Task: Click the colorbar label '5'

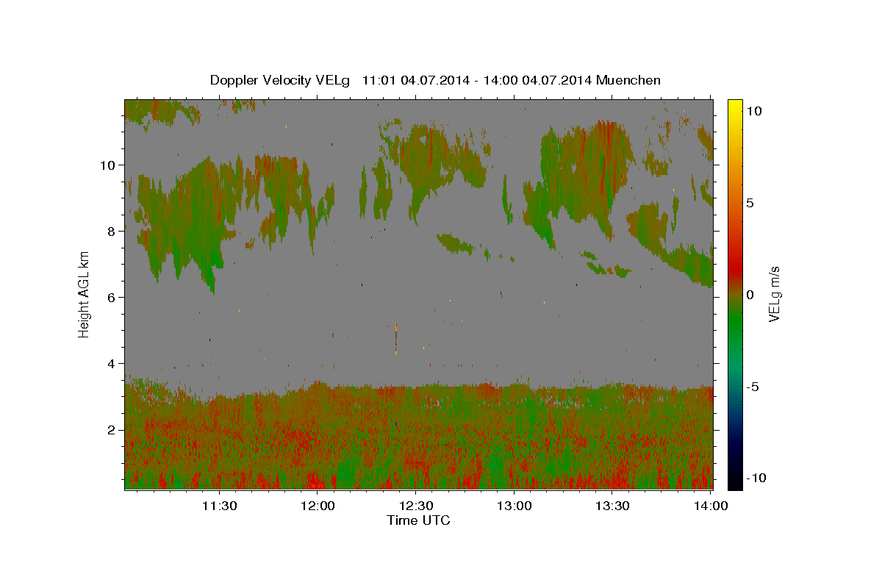Action: tap(750, 203)
